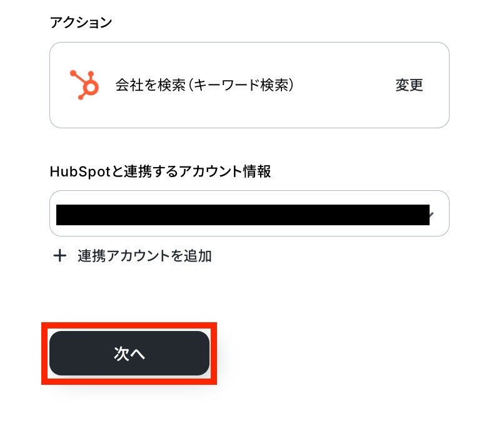This screenshot has height=428, width=504.
Task: Click the HubSpot logo beside 会社を検索
Action: pyautogui.click(x=84, y=85)
